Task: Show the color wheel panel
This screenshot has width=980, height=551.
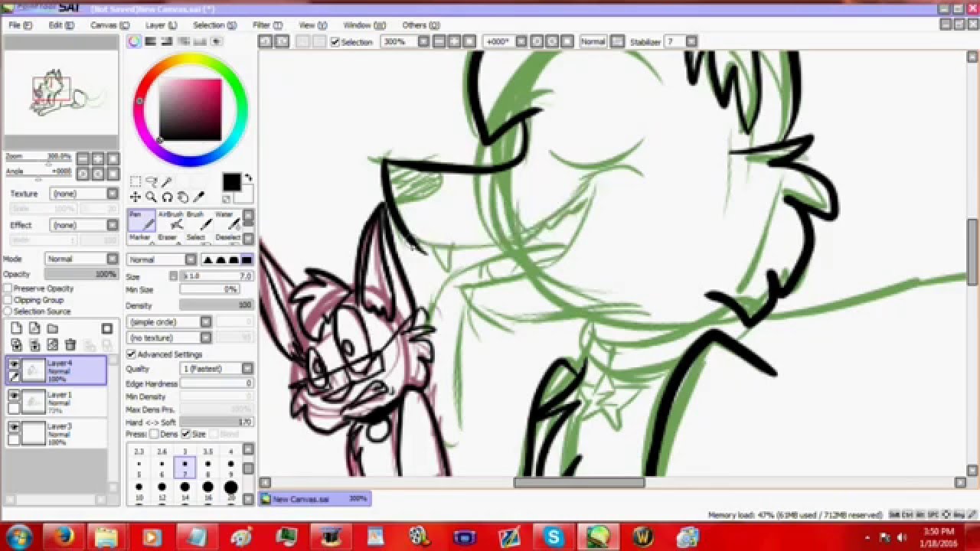Action: [135, 42]
